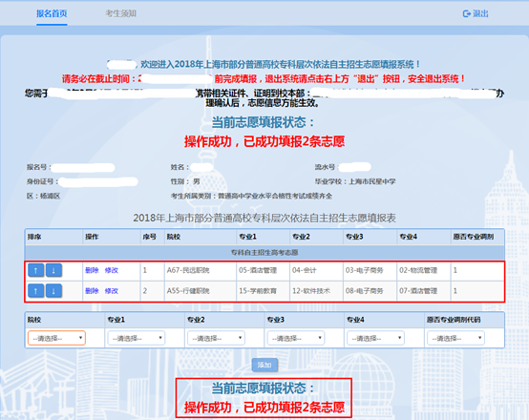This screenshot has height=420, width=529.
Task: Open the 专业4 selection dropdown
Action: (x=376, y=338)
